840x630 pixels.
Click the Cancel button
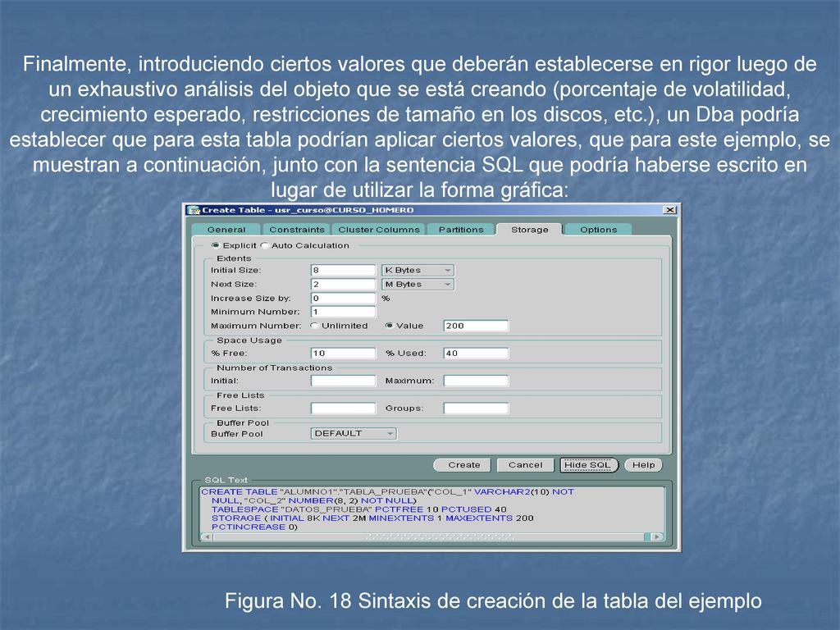coord(525,465)
